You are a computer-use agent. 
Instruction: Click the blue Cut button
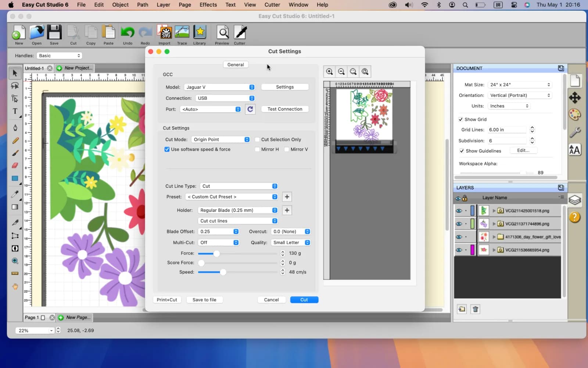point(304,300)
